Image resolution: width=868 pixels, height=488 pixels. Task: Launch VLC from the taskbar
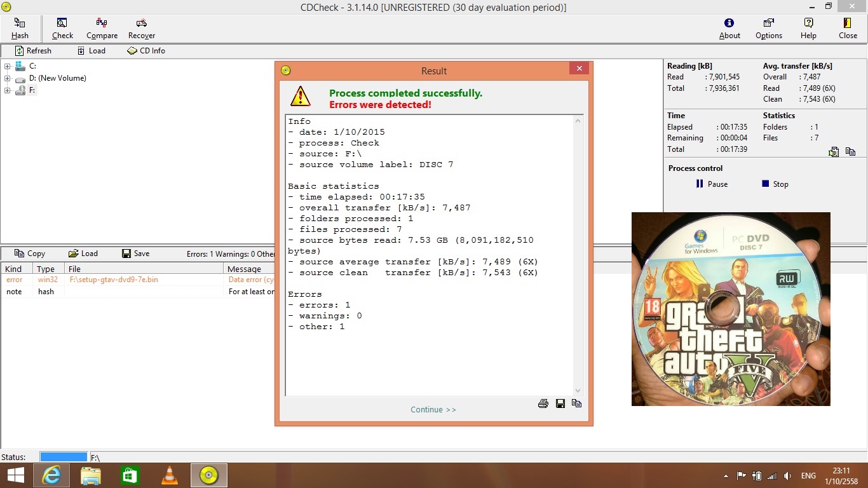[x=170, y=475]
